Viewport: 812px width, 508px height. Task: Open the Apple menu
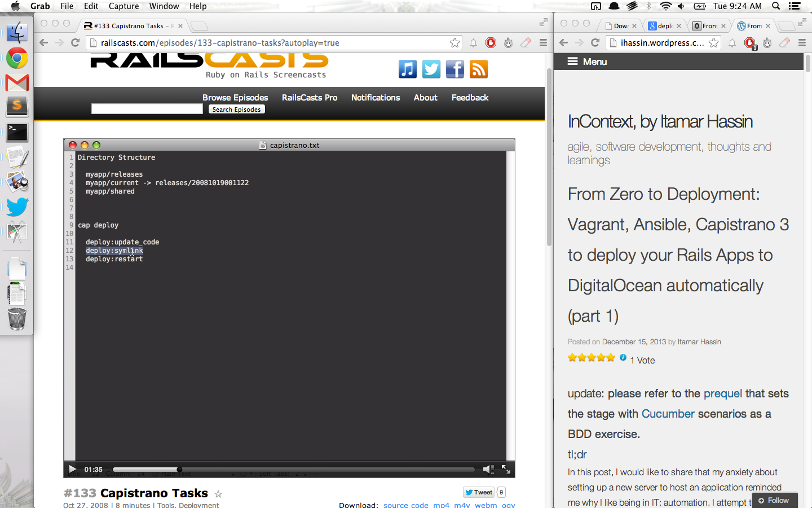coord(15,6)
